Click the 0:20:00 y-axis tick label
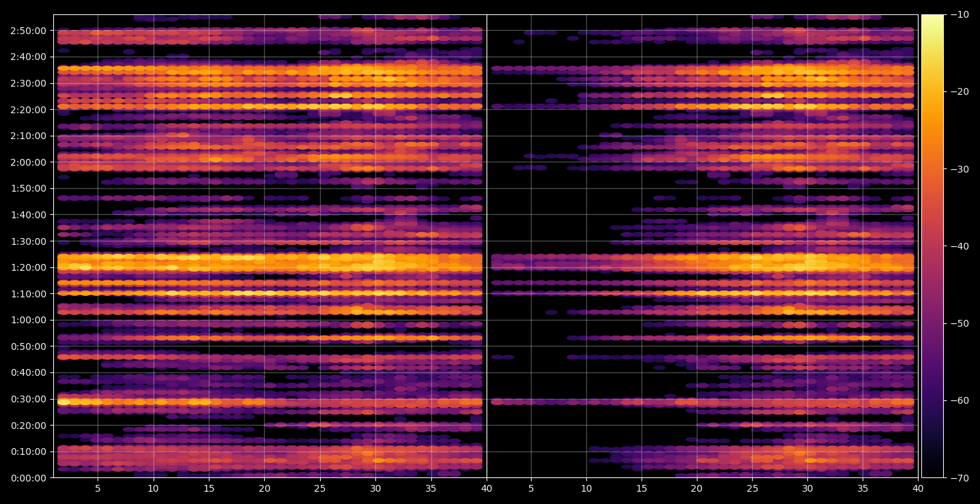 (28, 425)
